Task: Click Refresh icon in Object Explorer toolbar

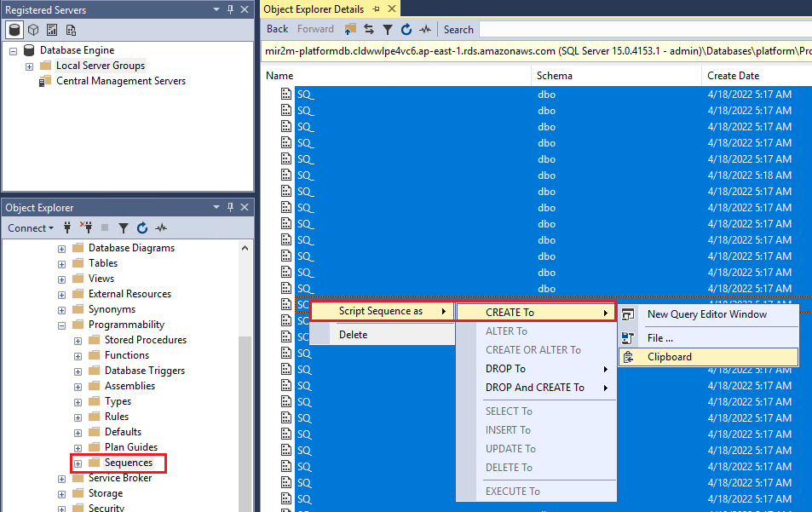Action: pos(142,227)
